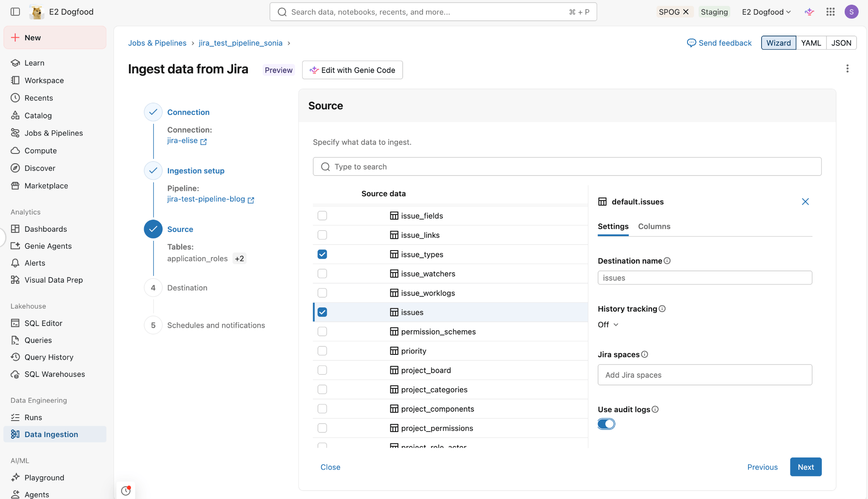The width and height of the screenshot is (868, 499).
Task: Expand the +2 tables badge
Action: click(x=239, y=259)
